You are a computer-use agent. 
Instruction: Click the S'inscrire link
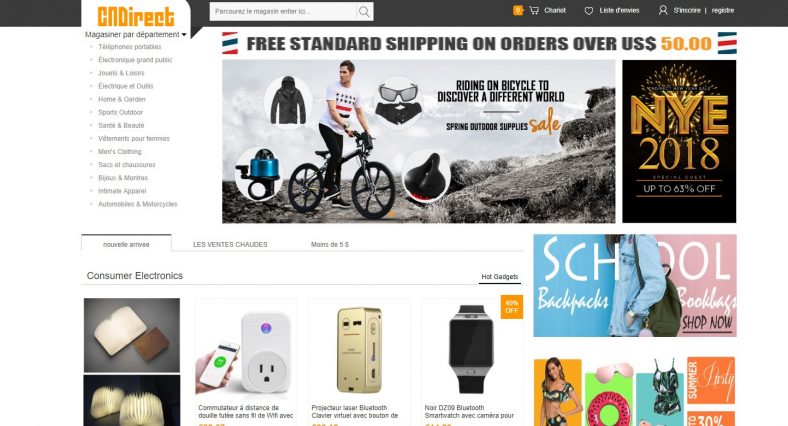(687, 10)
